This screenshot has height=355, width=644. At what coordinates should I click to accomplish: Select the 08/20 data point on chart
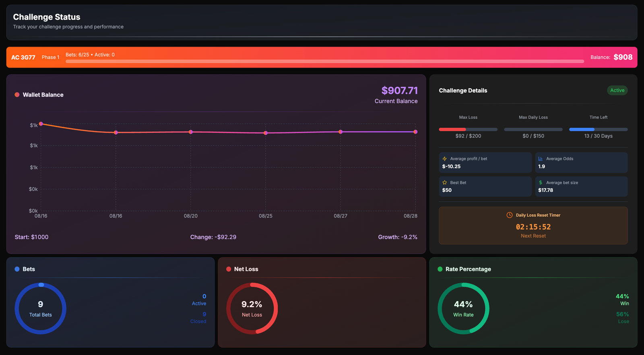tap(191, 132)
